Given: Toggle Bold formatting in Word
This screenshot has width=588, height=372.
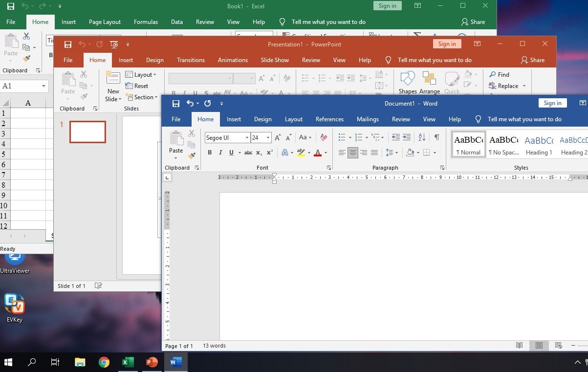Looking at the screenshot, I should point(210,153).
